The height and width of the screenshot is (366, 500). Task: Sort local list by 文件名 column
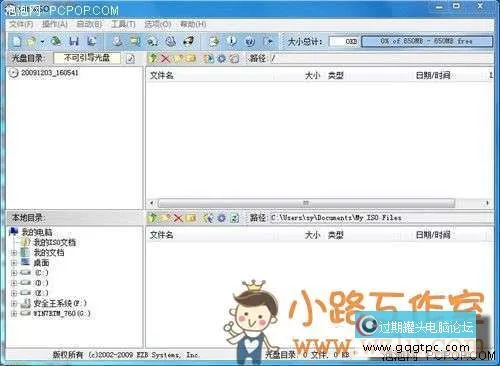coord(210,235)
